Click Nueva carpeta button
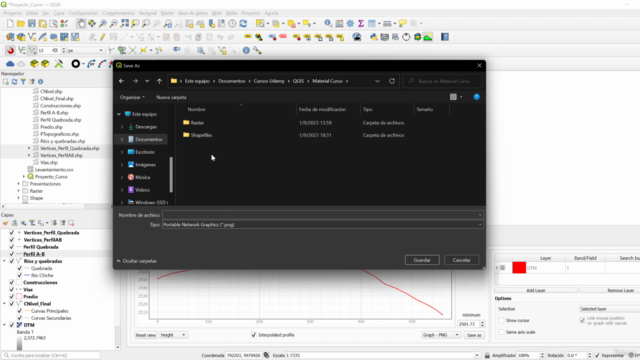This screenshot has width=640, height=360. [171, 97]
